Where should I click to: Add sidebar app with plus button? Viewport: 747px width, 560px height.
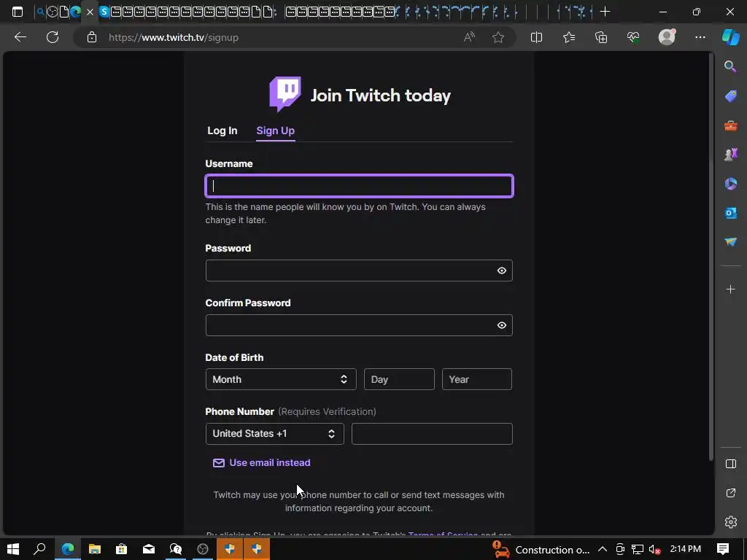pos(731,289)
